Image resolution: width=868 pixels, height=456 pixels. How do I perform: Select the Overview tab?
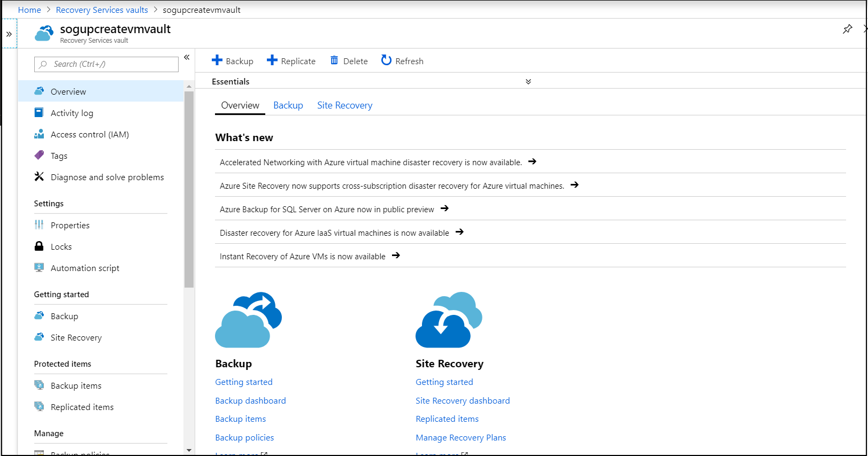[240, 105]
